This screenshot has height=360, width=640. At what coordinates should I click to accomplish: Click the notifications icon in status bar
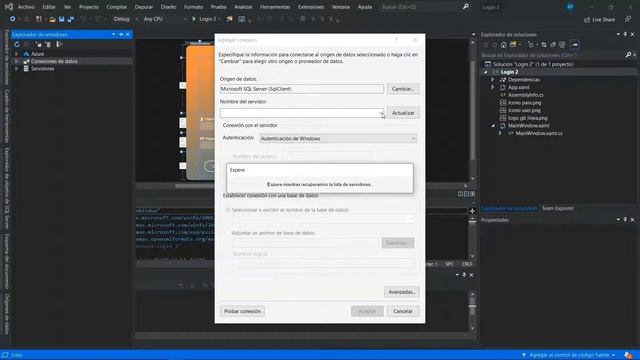coord(628,356)
